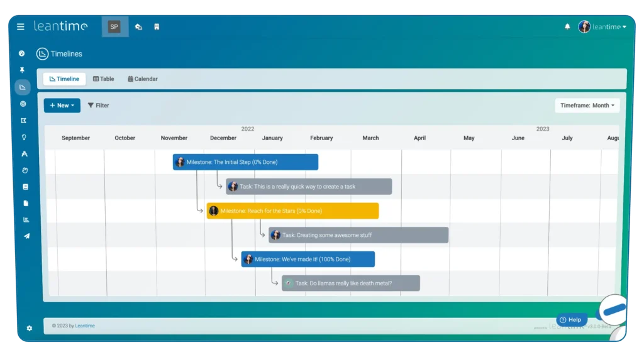Select Task: Creating some awesome stuff bar

[x=358, y=235]
